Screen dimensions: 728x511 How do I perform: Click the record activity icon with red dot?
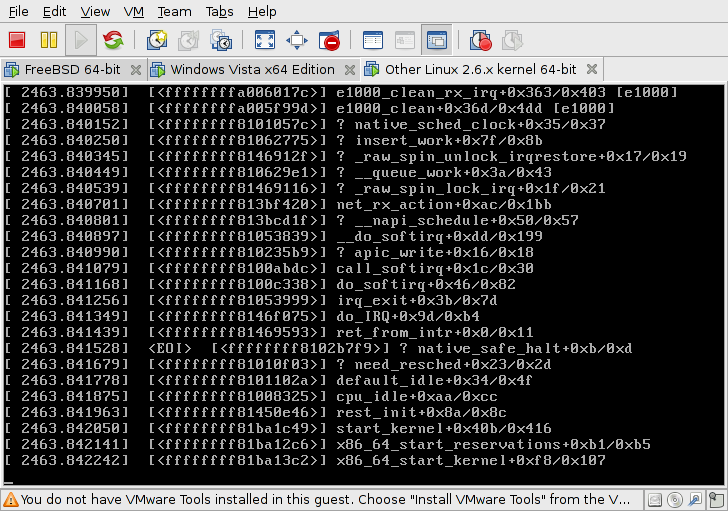[x=480, y=40]
